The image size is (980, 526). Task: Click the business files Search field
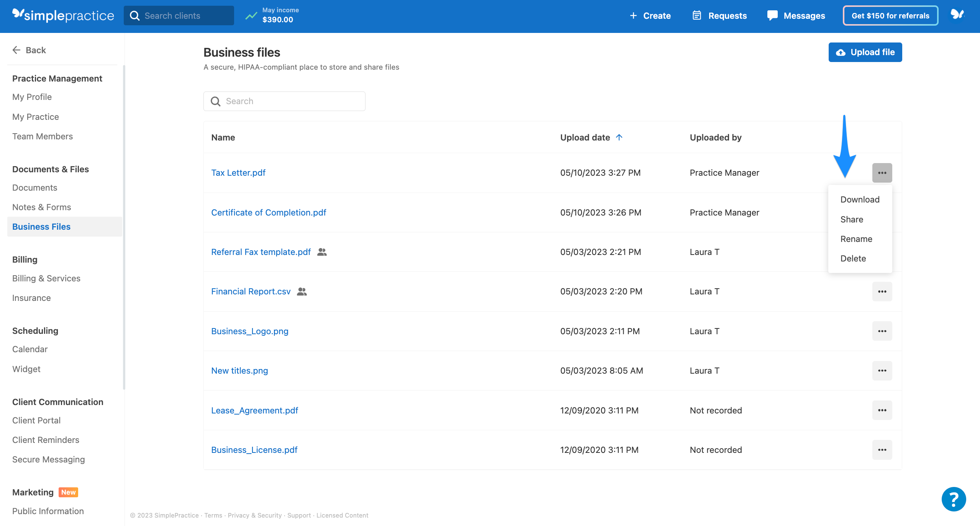(284, 101)
